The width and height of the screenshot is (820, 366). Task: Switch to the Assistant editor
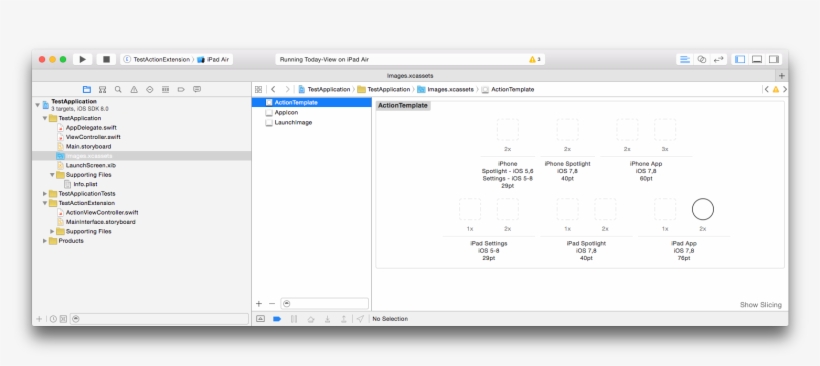click(x=702, y=60)
